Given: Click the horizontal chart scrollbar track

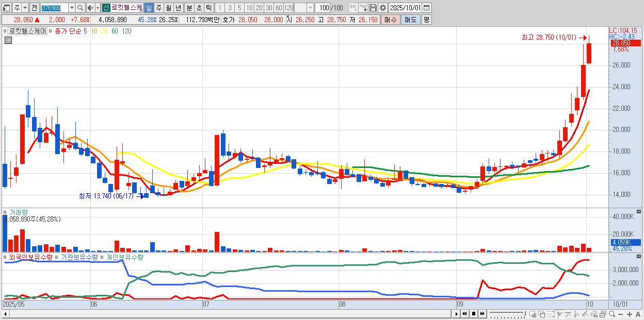Looking at the screenshot, I should tap(231, 314).
